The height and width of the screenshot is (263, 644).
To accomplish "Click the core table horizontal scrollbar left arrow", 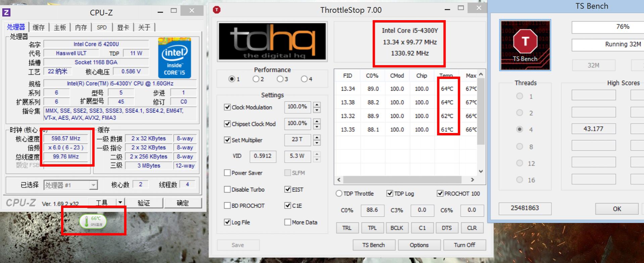I will pos(339,180).
